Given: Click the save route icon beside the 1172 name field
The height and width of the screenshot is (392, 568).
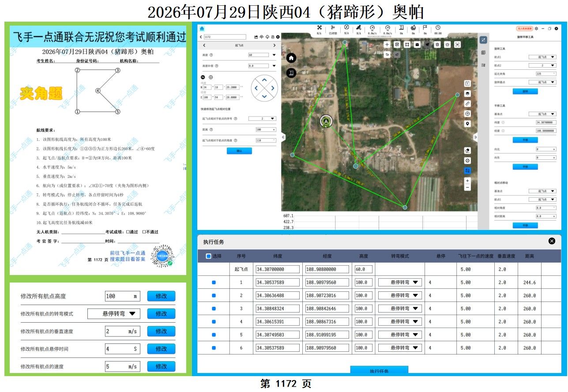Looking at the screenshot, I should (273, 37).
